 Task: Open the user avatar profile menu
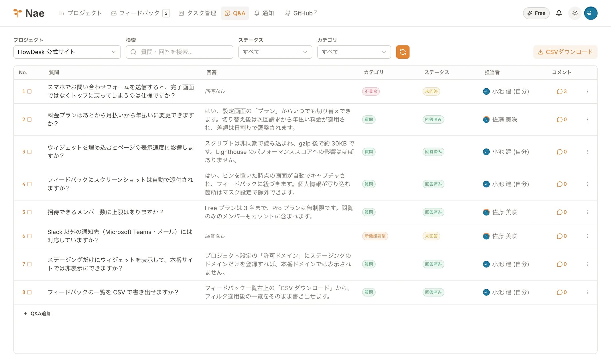tap(591, 13)
